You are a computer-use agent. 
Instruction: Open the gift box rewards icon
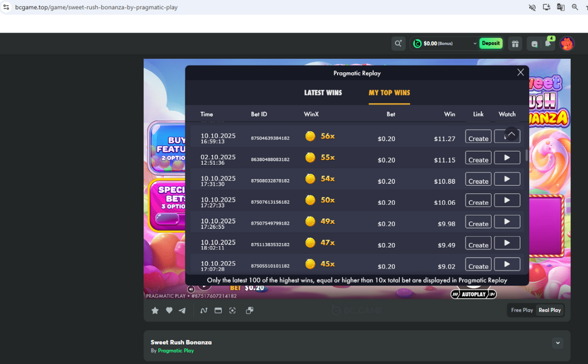(515, 43)
